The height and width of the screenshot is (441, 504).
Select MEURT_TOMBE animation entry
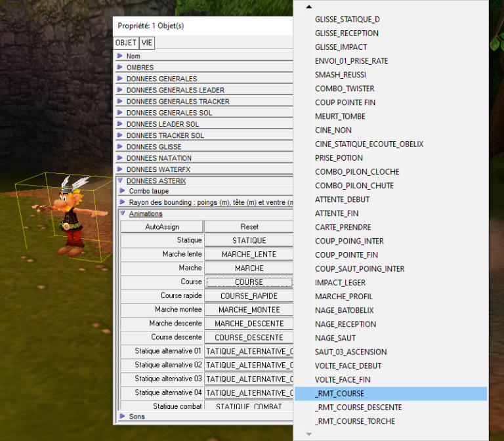(x=391, y=116)
